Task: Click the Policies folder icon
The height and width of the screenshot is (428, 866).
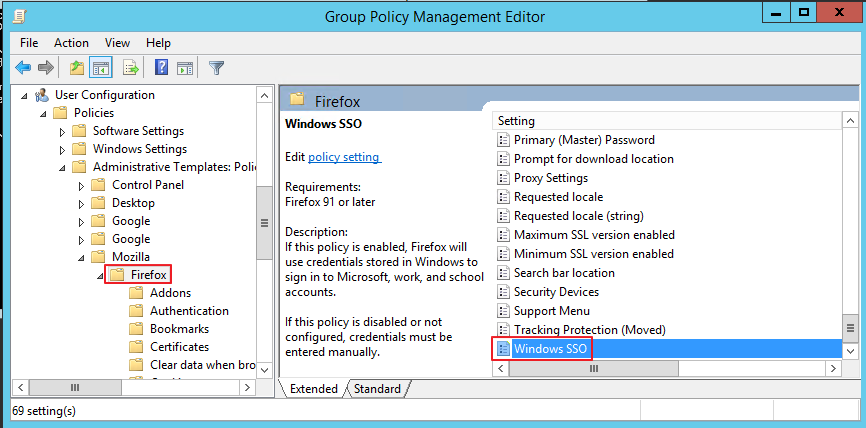Action: click(x=60, y=113)
